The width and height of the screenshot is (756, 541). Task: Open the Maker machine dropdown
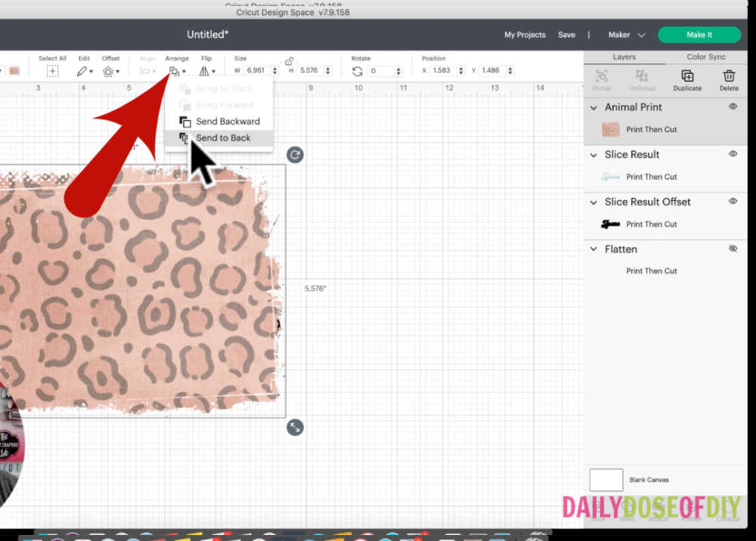[x=625, y=35]
